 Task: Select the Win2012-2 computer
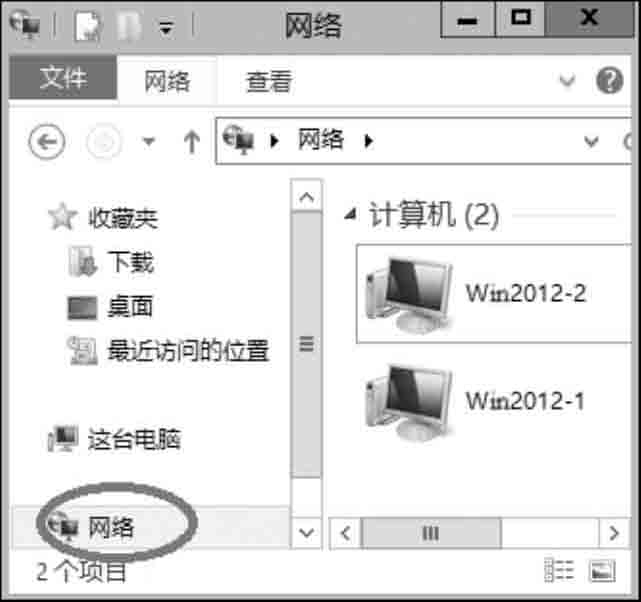[x=493, y=293]
